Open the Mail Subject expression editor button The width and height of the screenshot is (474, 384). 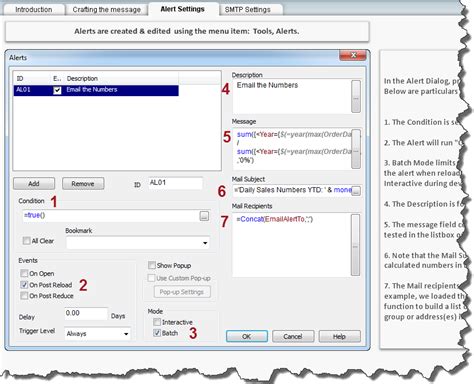tap(356, 191)
